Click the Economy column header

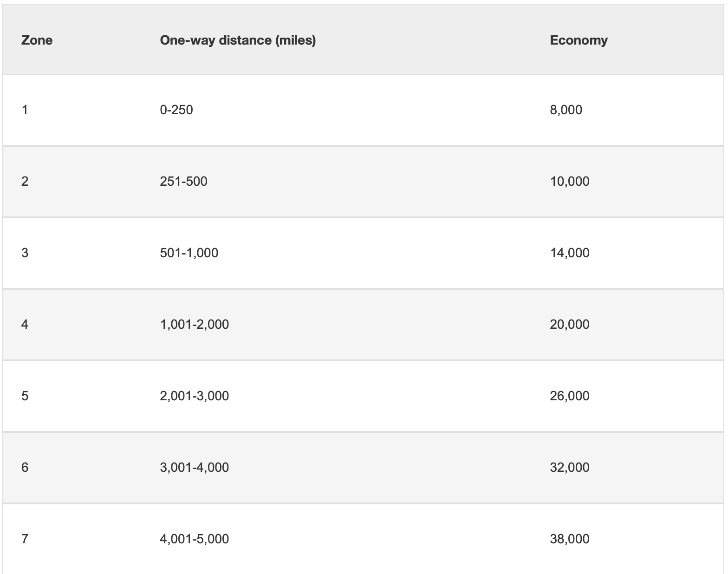click(578, 40)
